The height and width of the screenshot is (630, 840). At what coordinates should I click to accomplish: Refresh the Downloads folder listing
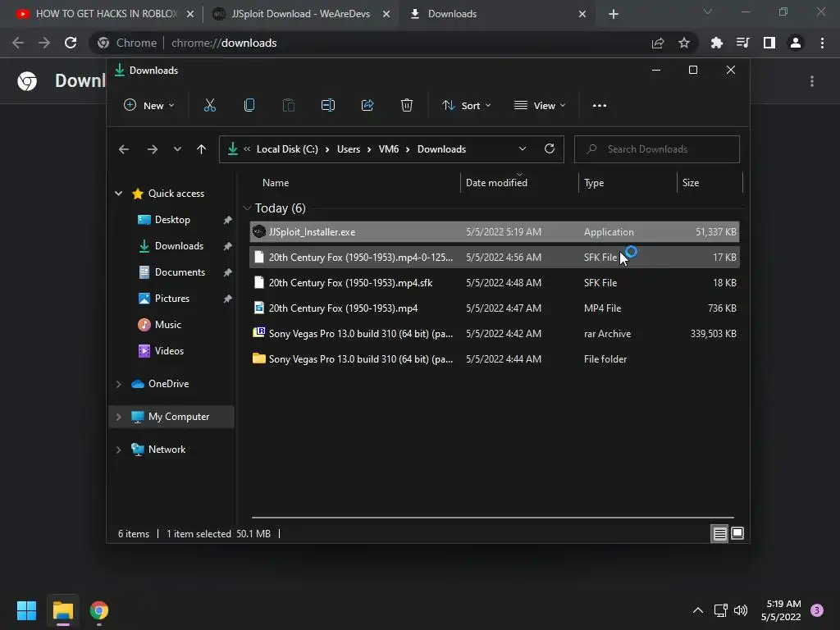click(x=549, y=149)
